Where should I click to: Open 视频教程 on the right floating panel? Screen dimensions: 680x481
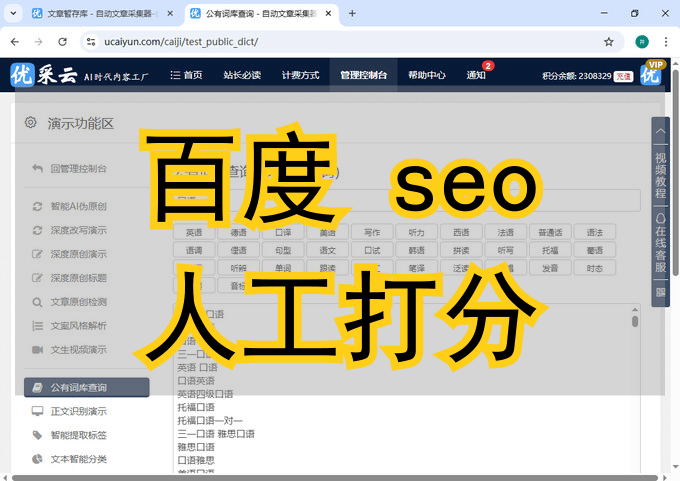pos(660,175)
